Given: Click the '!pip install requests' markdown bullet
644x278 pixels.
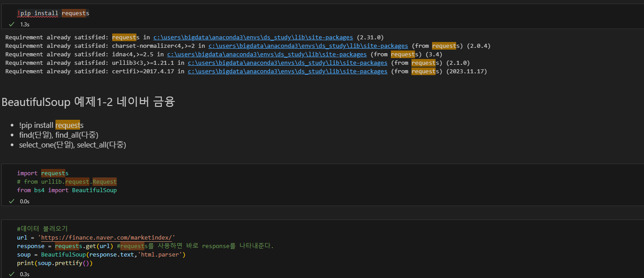Looking at the screenshot, I should pos(51,125).
